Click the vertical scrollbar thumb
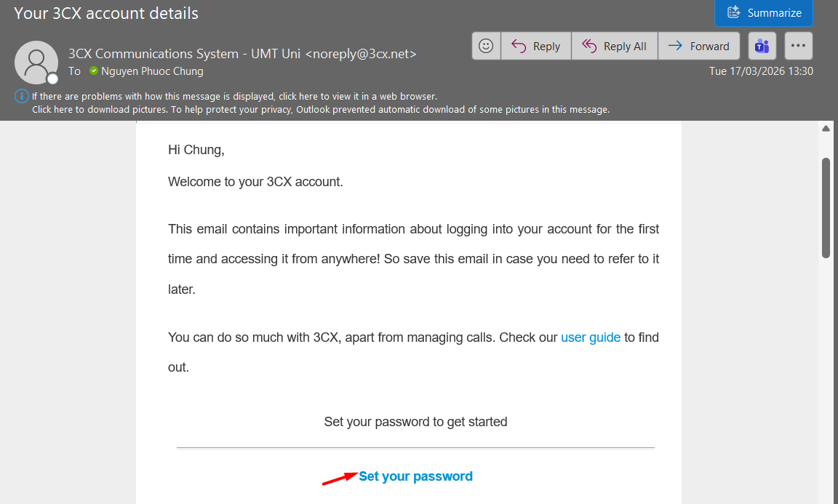The image size is (838, 504). coord(826,207)
